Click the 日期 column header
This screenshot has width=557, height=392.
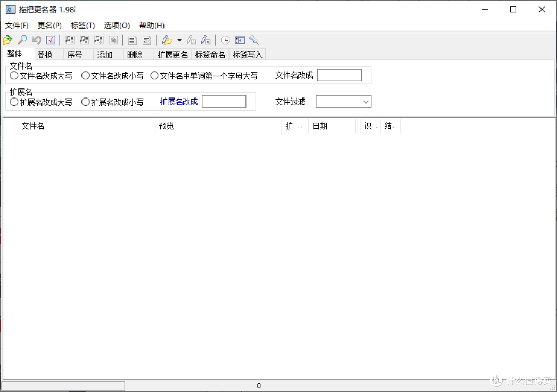pyautogui.click(x=332, y=126)
